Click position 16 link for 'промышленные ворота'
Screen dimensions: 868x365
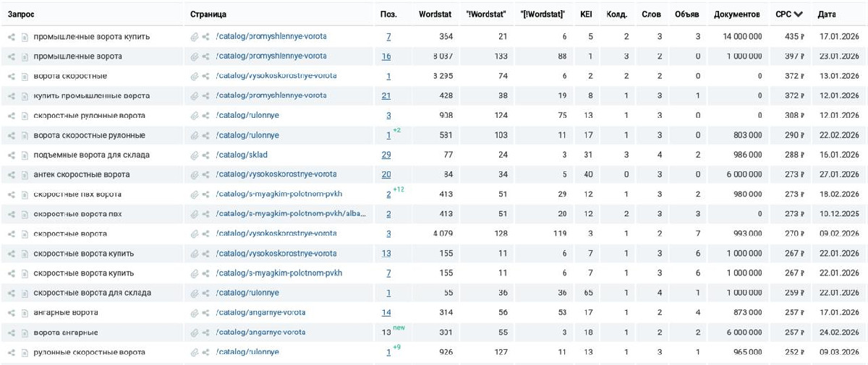pos(386,56)
